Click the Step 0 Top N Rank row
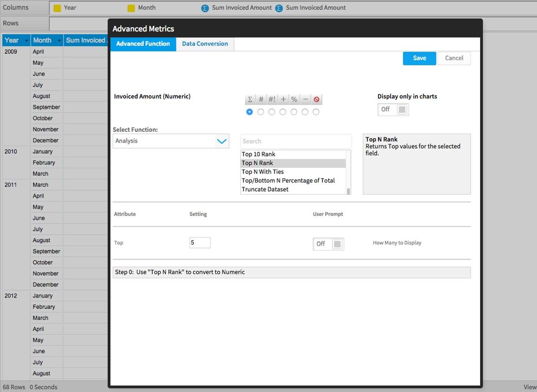 [x=292, y=272]
